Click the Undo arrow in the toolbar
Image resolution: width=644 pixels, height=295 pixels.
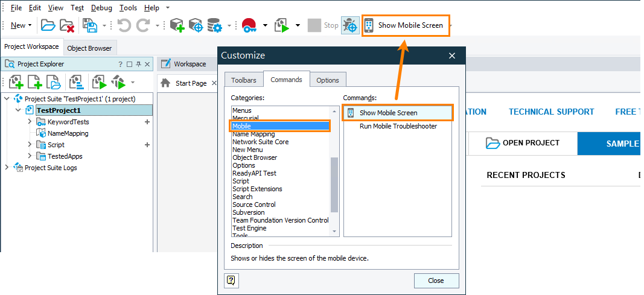[x=124, y=25]
